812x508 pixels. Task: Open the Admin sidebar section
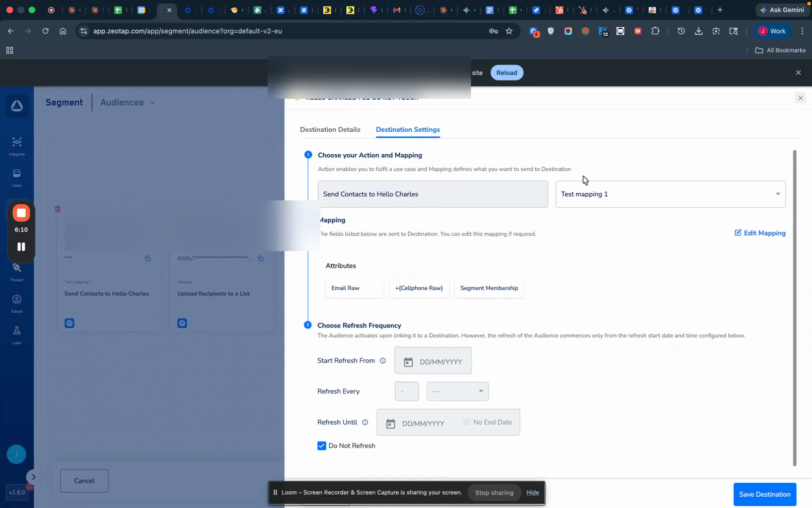tap(17, 304)
